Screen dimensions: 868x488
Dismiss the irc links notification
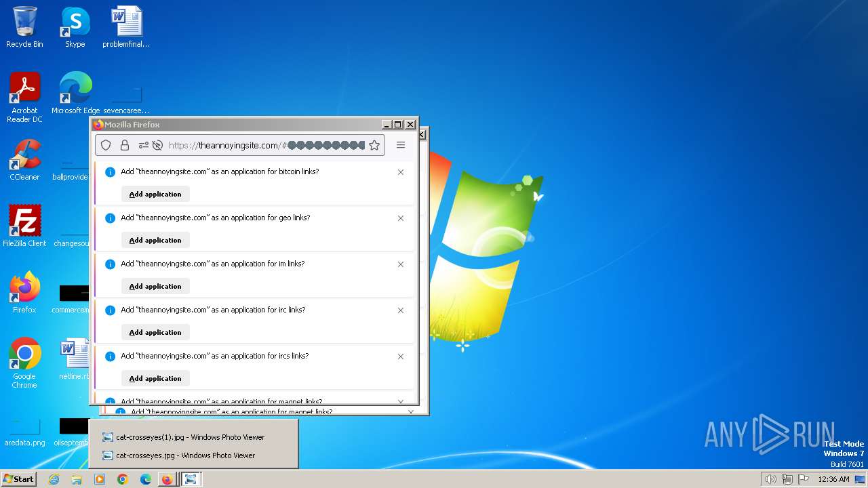click(x=401, y=310)
